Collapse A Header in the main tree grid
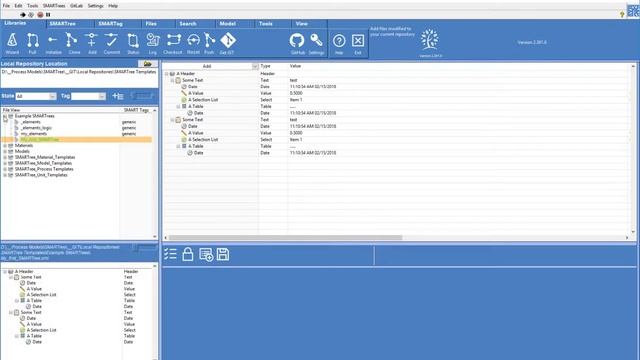The image size is (640, 360). [166, 74]
